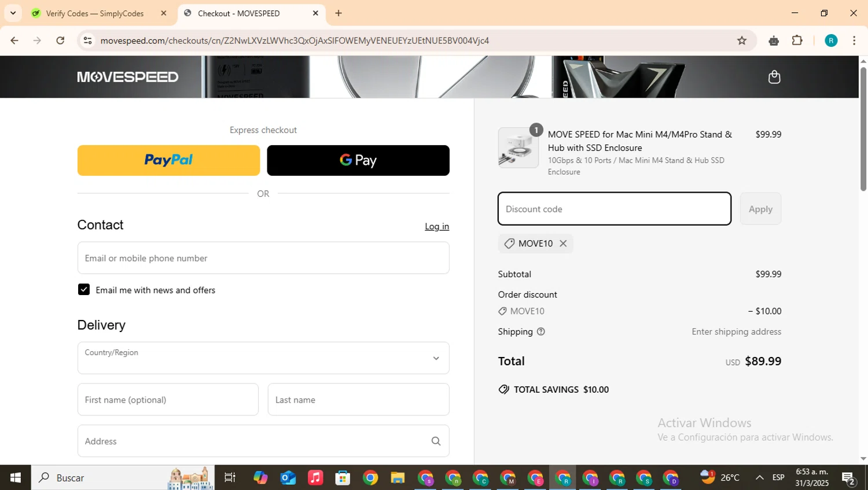This screenshot has width=868, height=490.
Task: Bookmark this page with the star icon
Action: (742, 40)
